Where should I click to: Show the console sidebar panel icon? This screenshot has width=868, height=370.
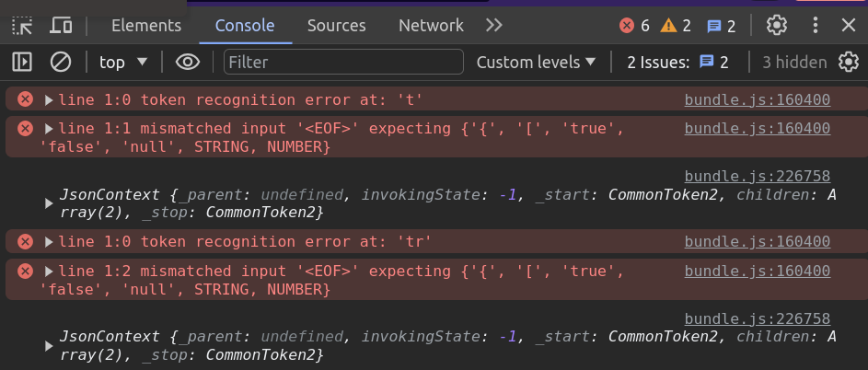(22, 62)
